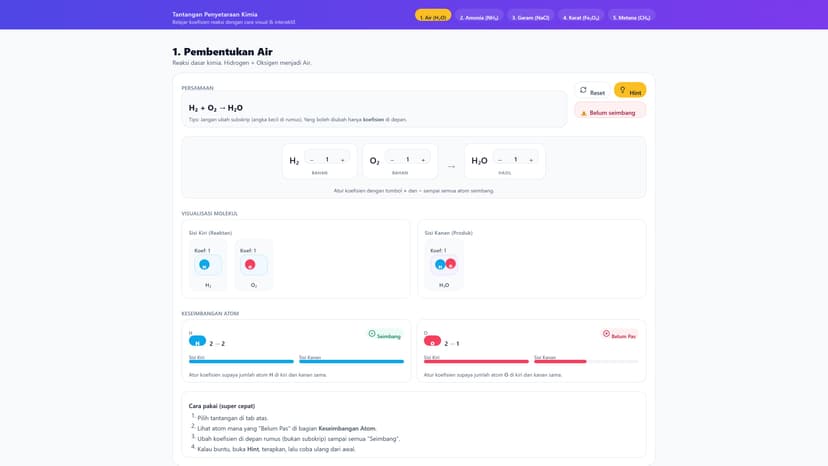The width and height of the screenshot is (828, 466).
Task: Click the H₂O coefficient value
Action: [x=515, y=160]
